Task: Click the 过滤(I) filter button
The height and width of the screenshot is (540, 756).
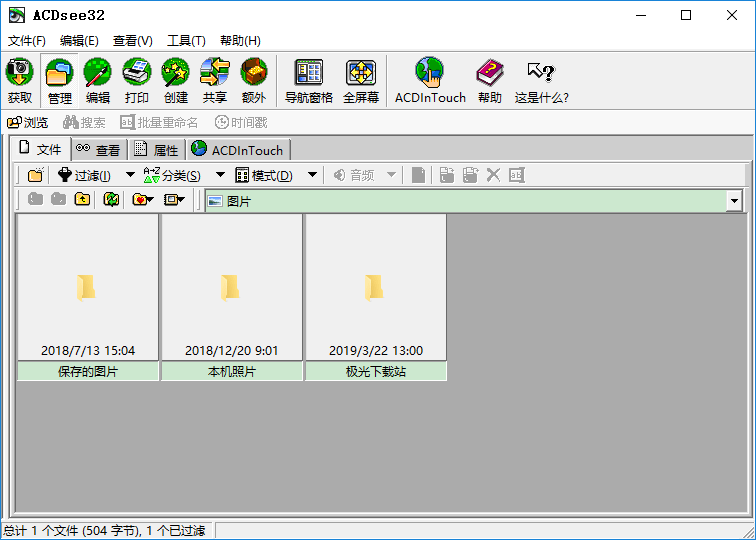Action: [x=84, y=175]
